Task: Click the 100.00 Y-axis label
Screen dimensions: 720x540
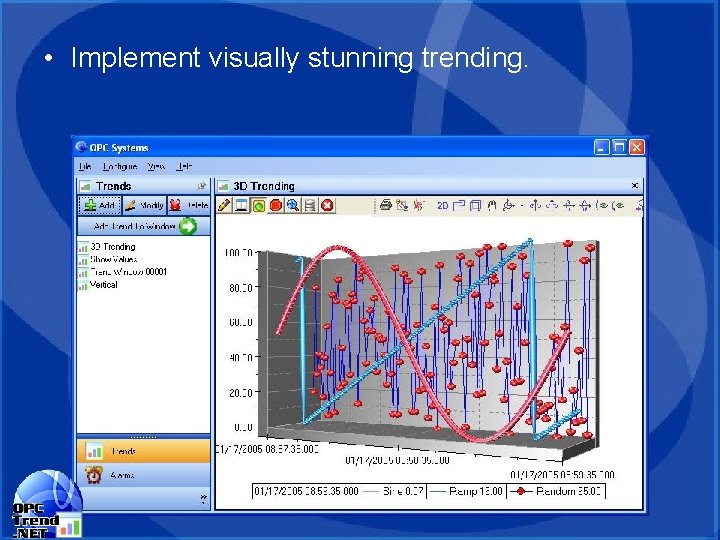Action: point(238,253)
